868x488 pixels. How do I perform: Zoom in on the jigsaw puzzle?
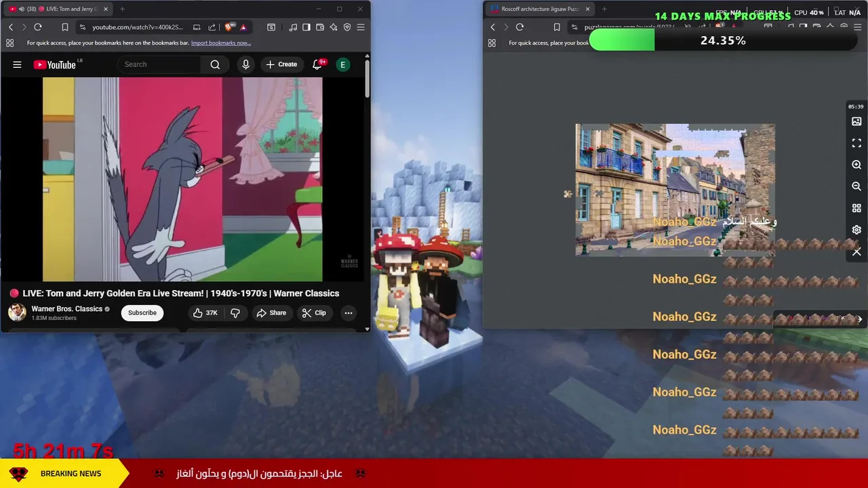tap(856, 165)
